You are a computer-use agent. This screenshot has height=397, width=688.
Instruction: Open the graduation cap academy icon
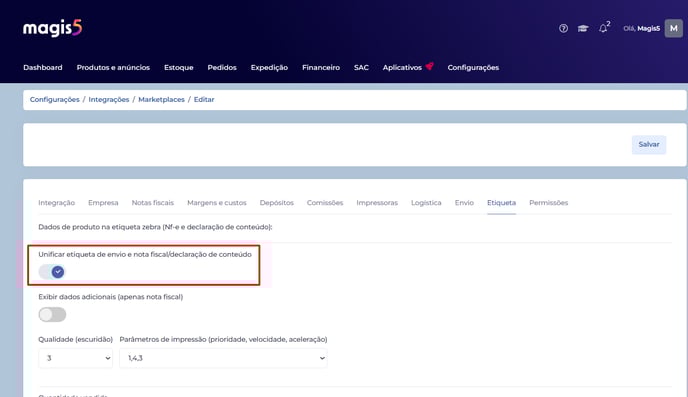pyautogui.click(x=583, y=29)
